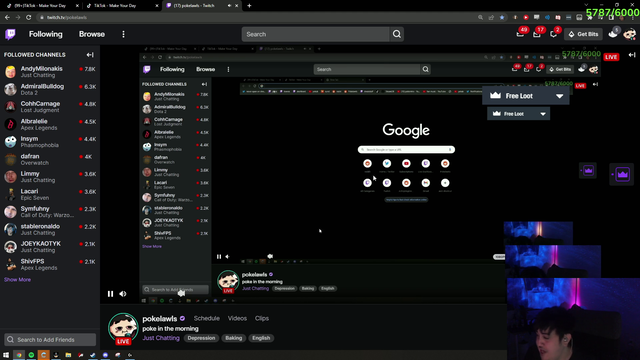Switch to the Videos tab
640x360 pixels.
pyautogui.click(x=237, y=318)
